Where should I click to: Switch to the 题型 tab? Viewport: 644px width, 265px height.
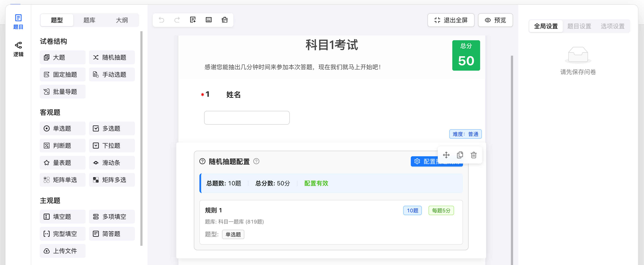[x=57, y=20]
